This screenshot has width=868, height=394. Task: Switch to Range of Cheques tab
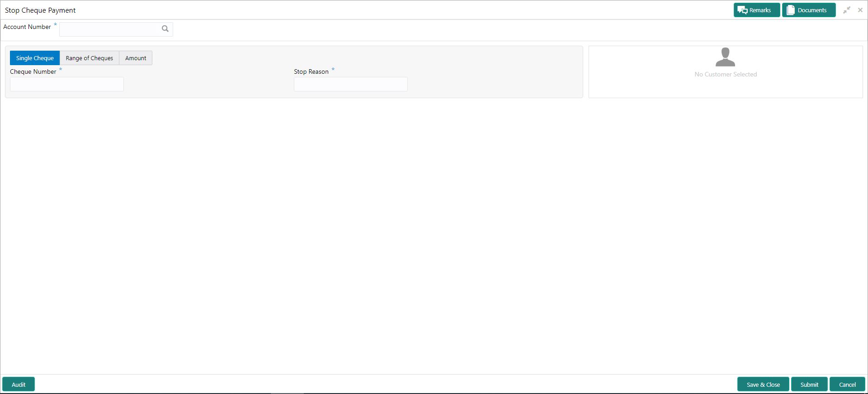point(90,58)
